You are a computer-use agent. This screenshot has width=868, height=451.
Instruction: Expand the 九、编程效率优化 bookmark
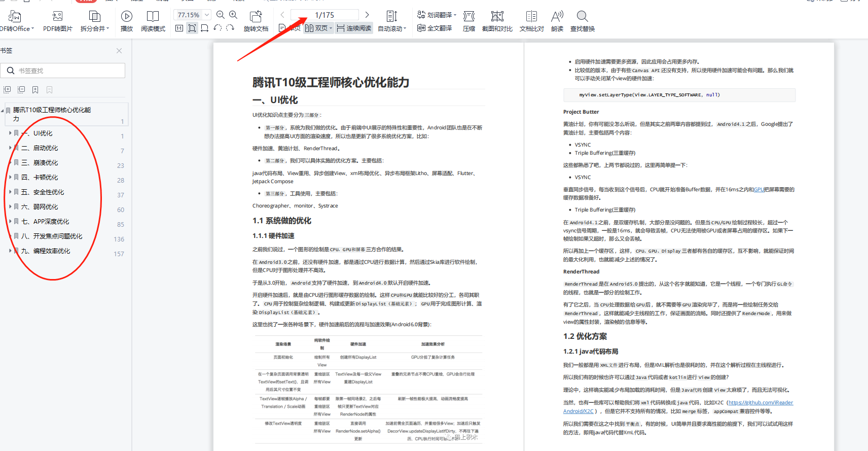coord(10,251)
